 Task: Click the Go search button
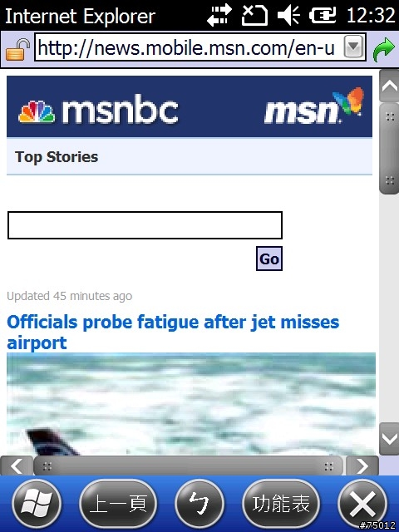coord(269,259)
